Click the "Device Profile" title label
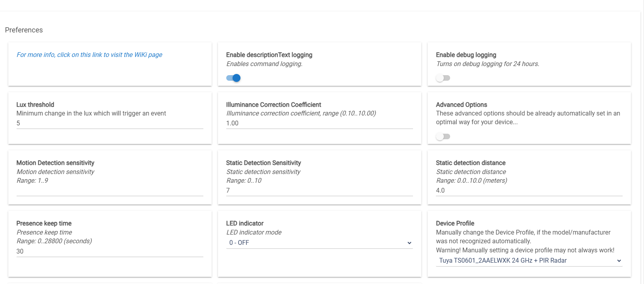Image resolution: width=644 pixels, height=284 pixels. point(455,223)
